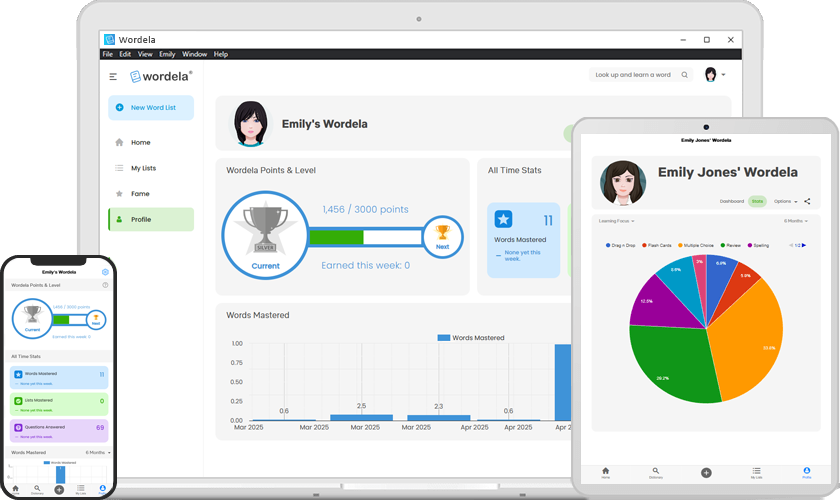Tap the plus add button in the tablet bottom bar

706,473
